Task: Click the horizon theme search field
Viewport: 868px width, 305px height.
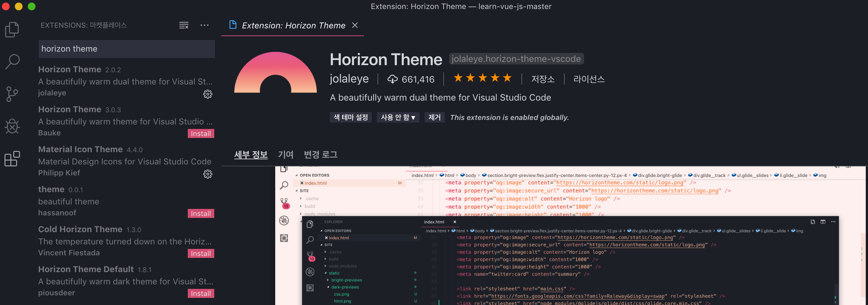Action: (127, 49)
